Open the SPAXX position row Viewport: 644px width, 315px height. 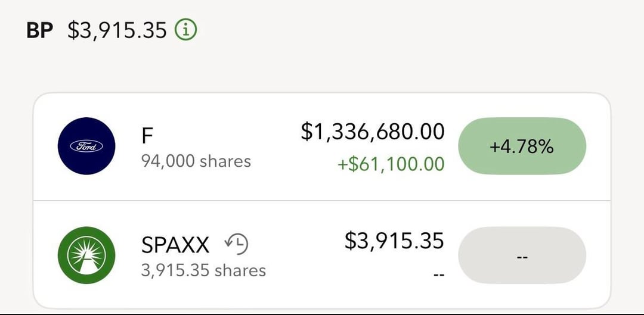321,255
